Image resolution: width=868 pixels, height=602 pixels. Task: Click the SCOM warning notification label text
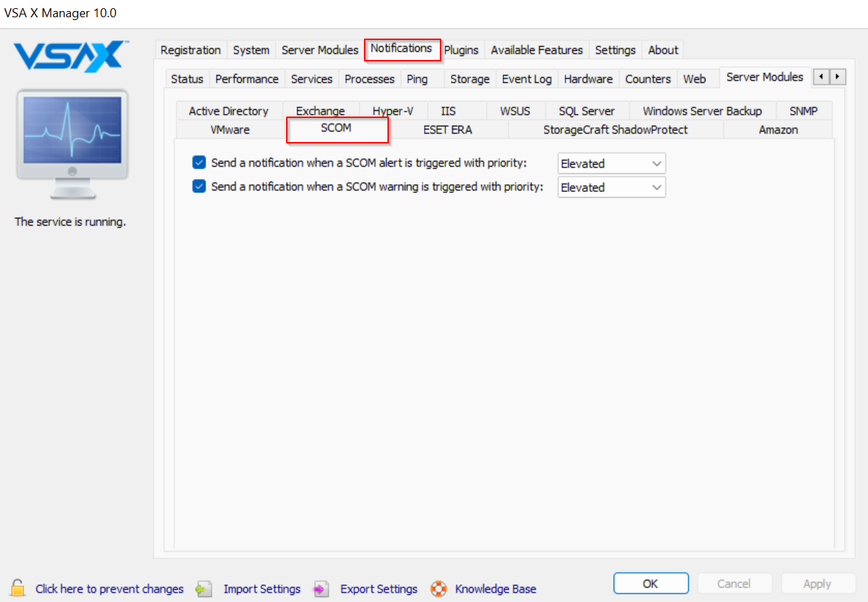tap(377, 186)
